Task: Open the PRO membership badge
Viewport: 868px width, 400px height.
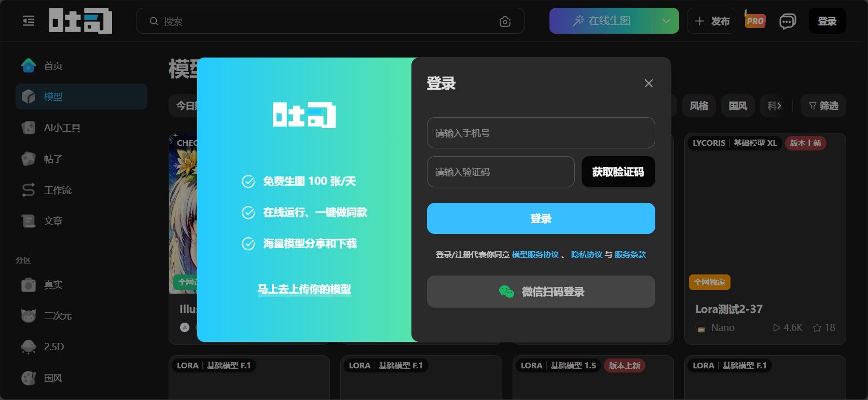Action: (755, 20)
